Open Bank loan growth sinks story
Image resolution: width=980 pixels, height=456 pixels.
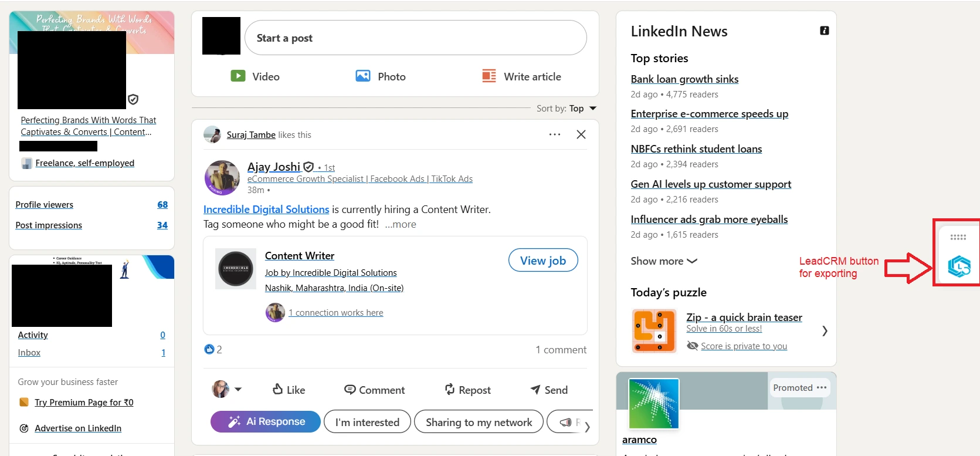pyautogui.click(x=684, y=79)
